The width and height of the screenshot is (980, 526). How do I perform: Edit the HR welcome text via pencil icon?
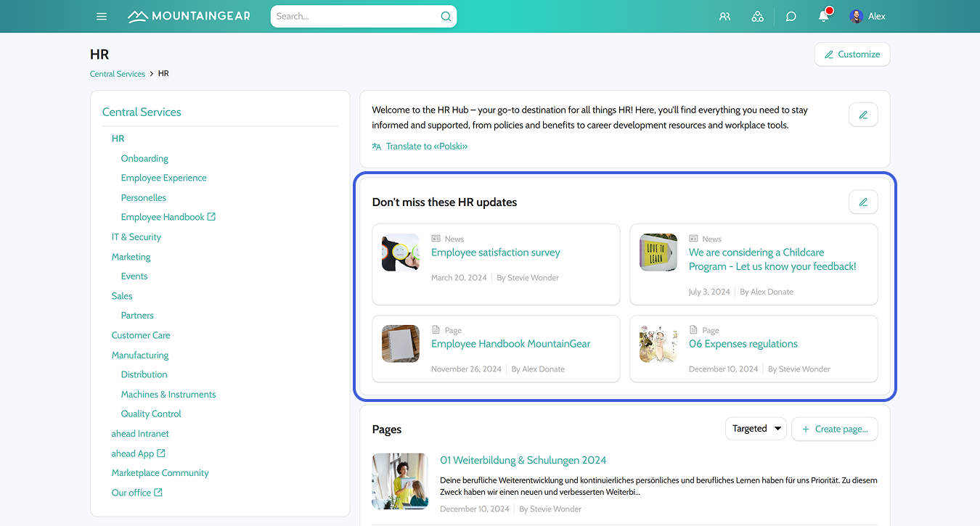pyautogui.click(x=863, y=114)
